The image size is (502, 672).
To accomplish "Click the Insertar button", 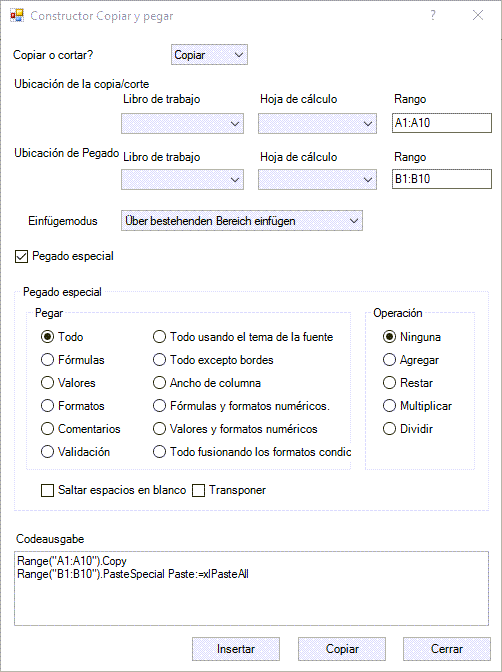I will click(x=236, y=649).
